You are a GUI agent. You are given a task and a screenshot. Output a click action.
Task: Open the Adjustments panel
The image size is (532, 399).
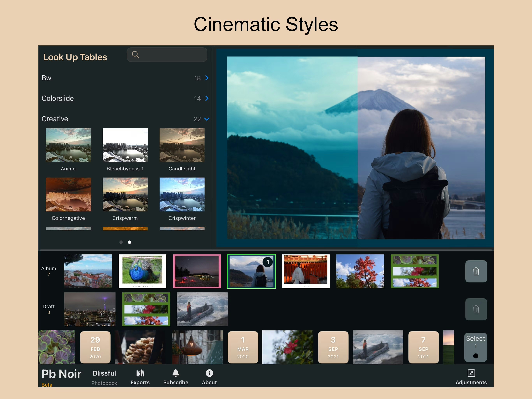471,377
